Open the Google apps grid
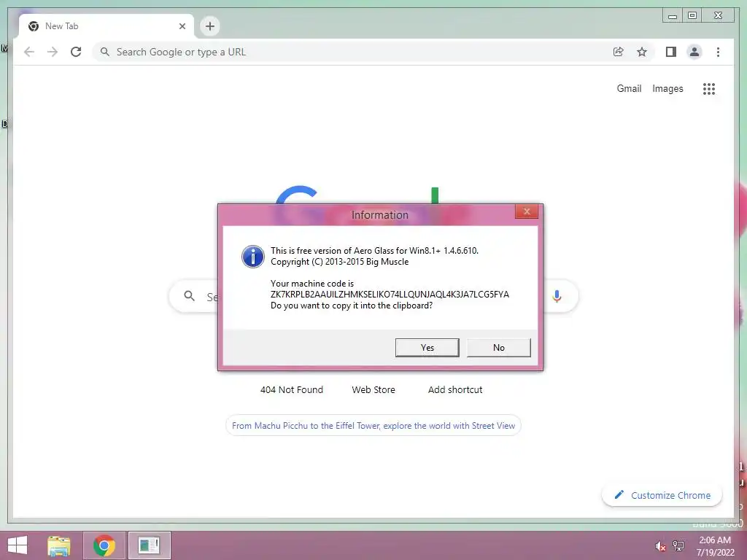Viewport: 747px width, 560px height. pos(709,88)
